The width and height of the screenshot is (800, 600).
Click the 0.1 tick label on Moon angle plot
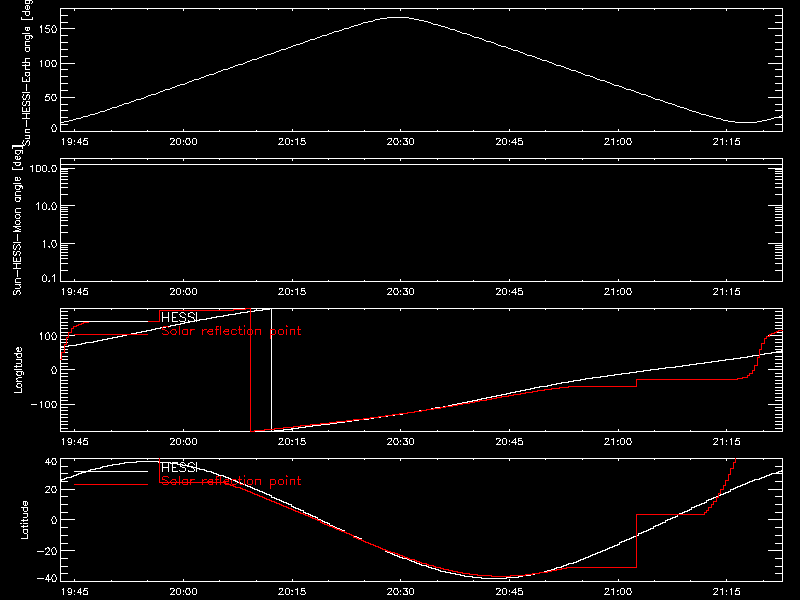pos(49,279)
